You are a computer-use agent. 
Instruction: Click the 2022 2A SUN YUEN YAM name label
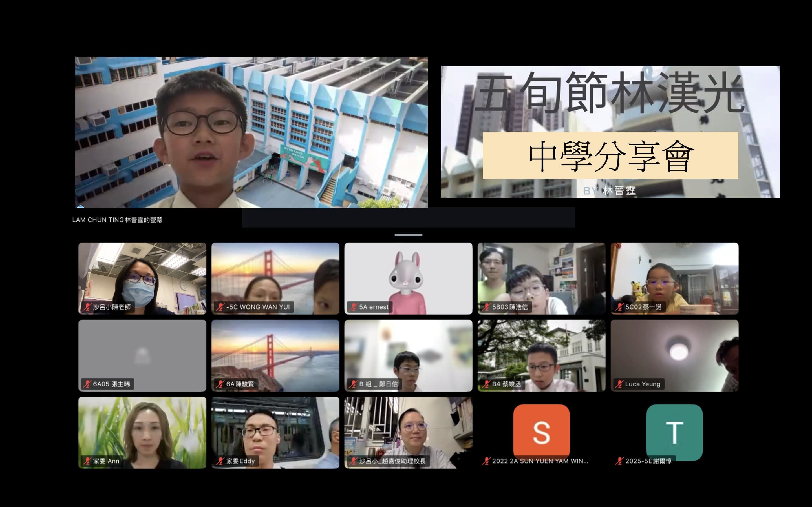(x=540, y=461)
